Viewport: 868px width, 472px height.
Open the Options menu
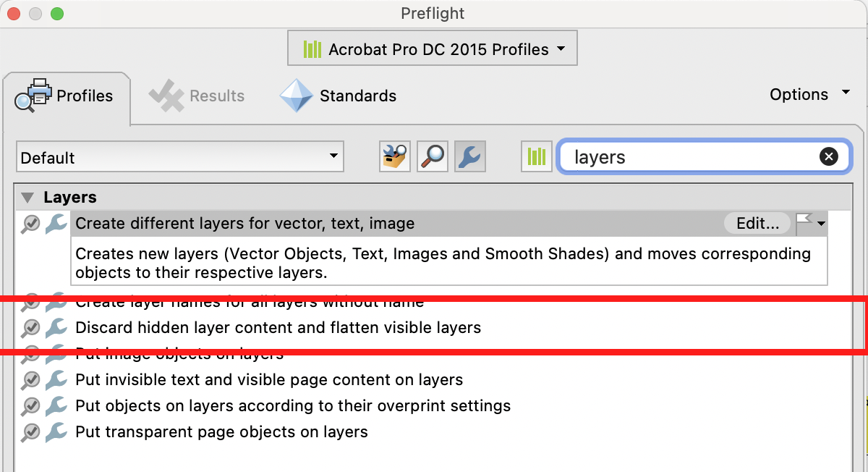(809, 94)
